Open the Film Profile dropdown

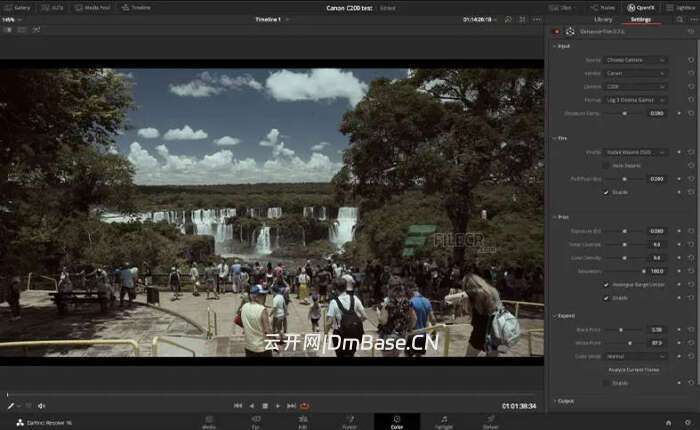click(x=635, y=152)
